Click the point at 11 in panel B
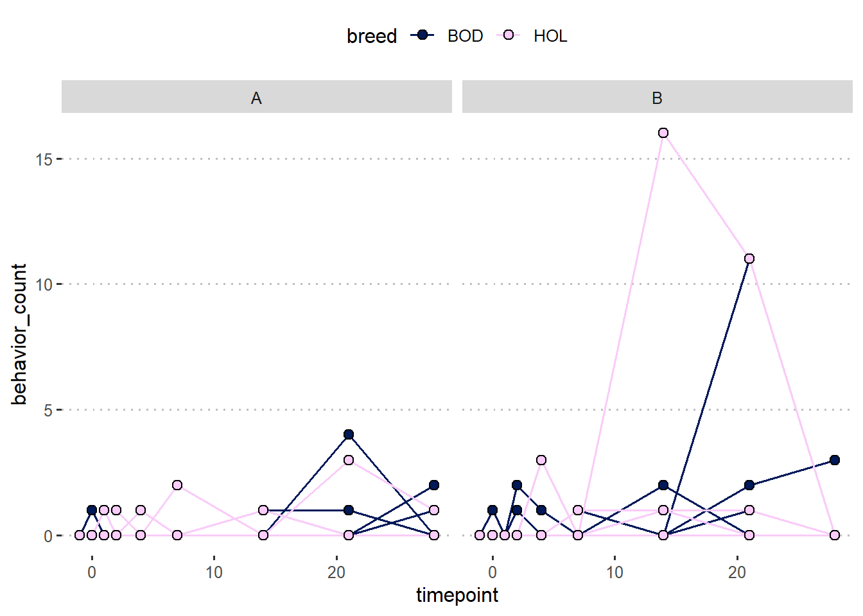This screenshot has width=863, height=616. coord(749,259)
